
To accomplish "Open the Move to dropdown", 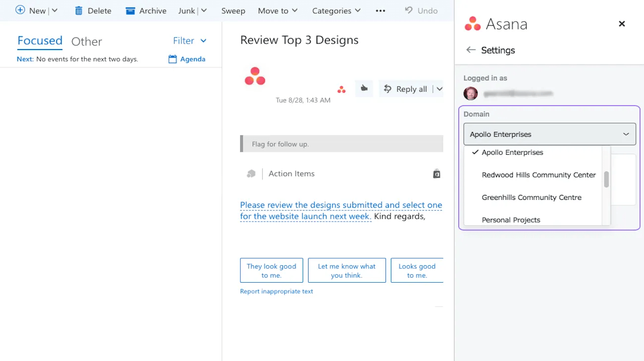I will click(x=277, y=10).
